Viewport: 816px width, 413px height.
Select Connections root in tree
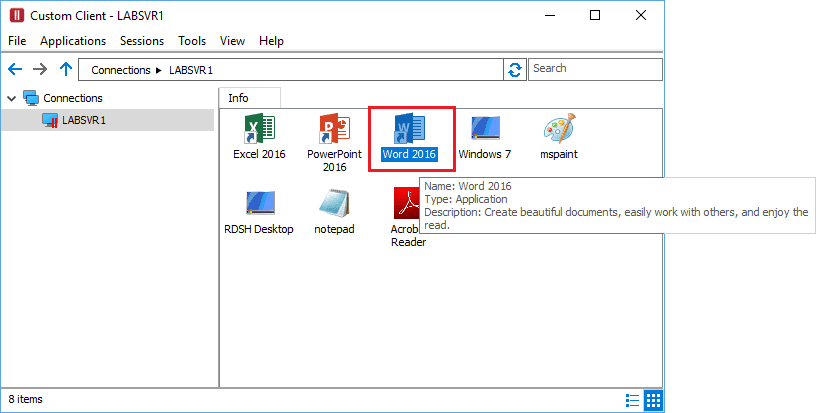click(x=73, y=98)
